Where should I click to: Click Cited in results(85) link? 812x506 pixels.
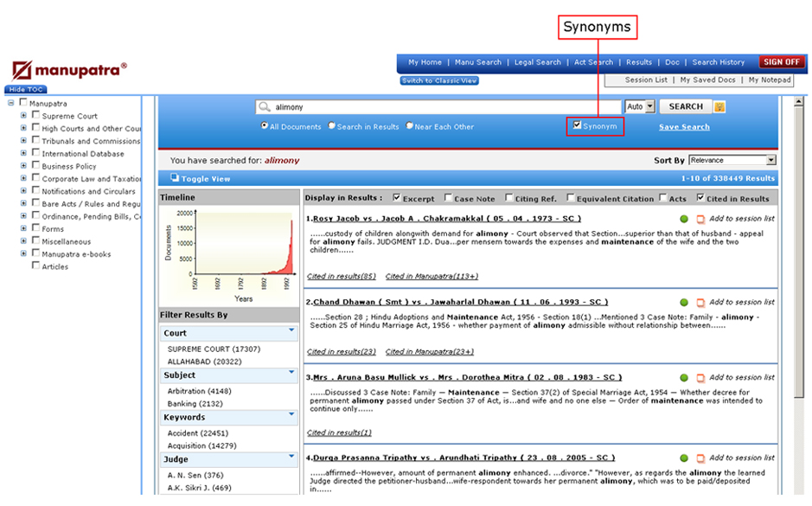(342, 276)
